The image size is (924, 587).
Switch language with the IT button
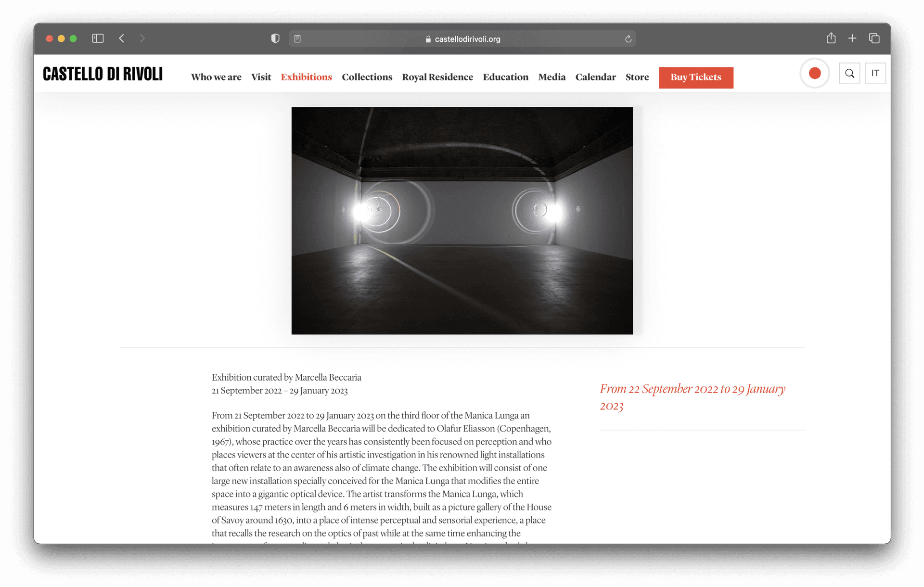coord(875,74)
